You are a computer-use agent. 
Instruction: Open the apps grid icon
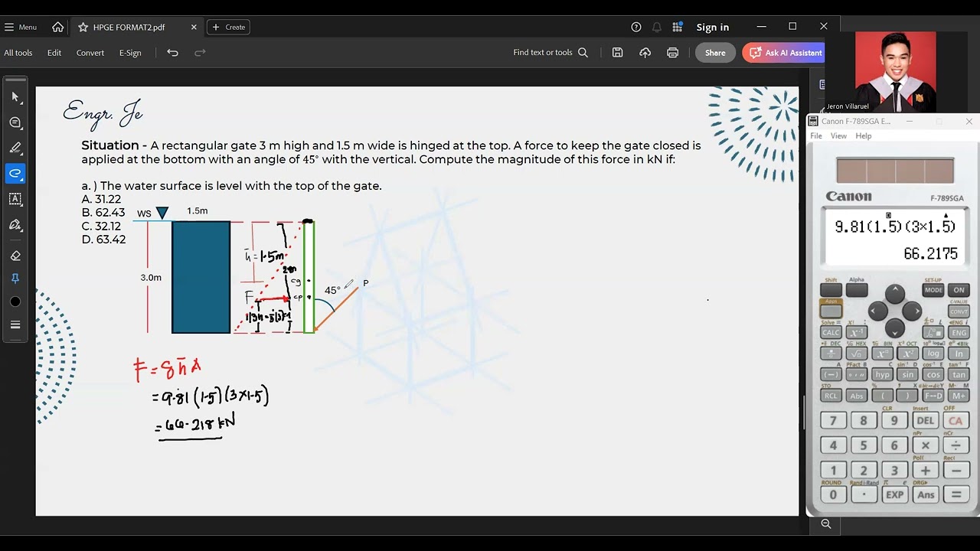[678, 27]
